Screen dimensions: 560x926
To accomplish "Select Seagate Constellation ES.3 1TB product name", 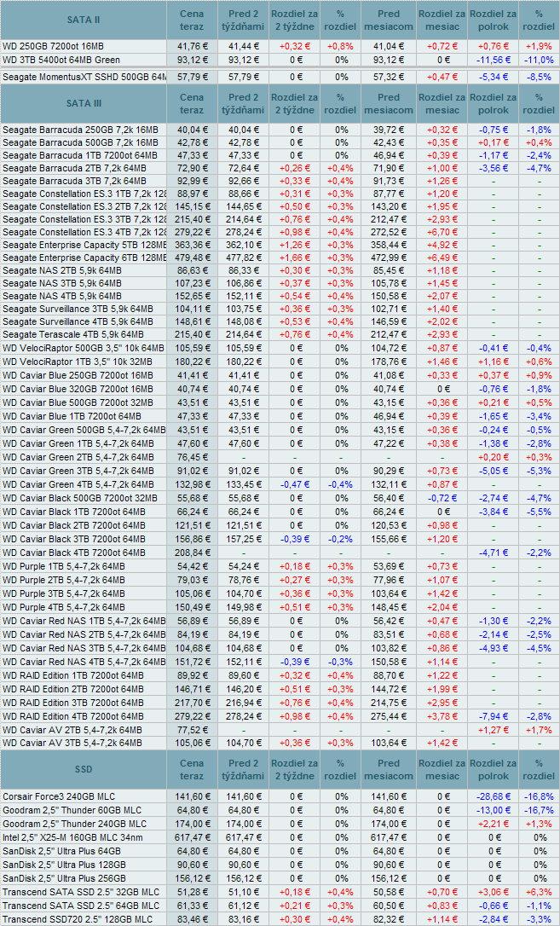I will tap(84, 194).
